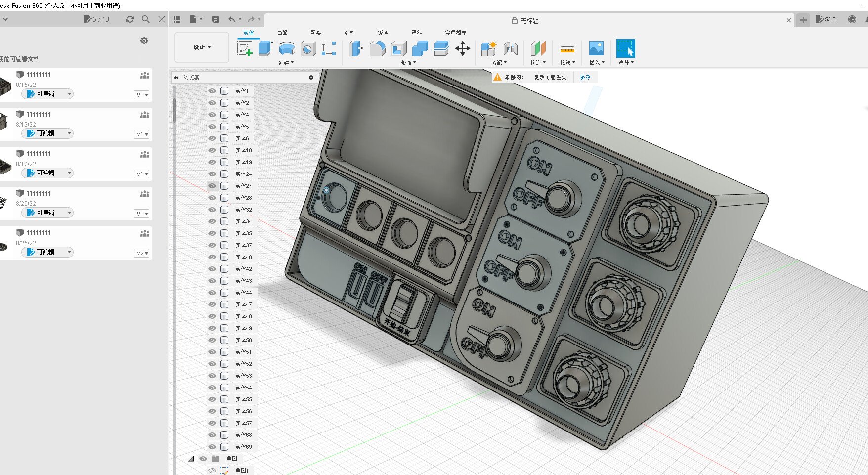Collapse the 浏览器 panel arrows

(176, 77)
